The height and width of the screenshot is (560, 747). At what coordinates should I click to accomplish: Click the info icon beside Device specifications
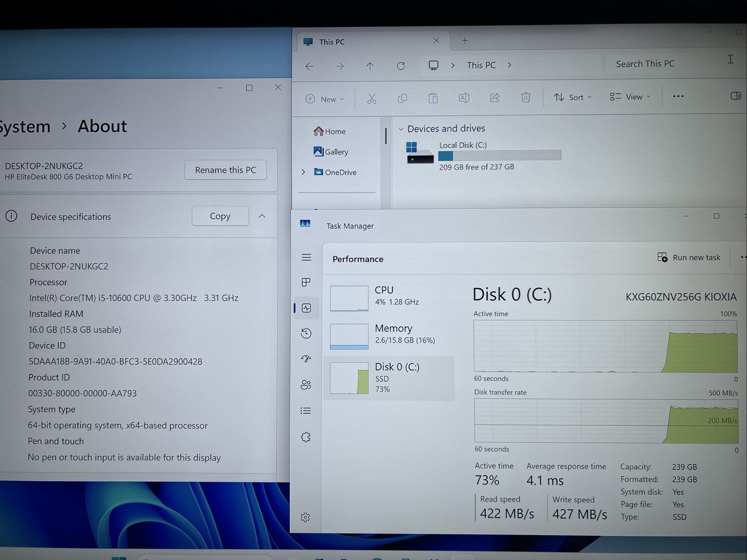pyautogui.click(x=11, y=216)
